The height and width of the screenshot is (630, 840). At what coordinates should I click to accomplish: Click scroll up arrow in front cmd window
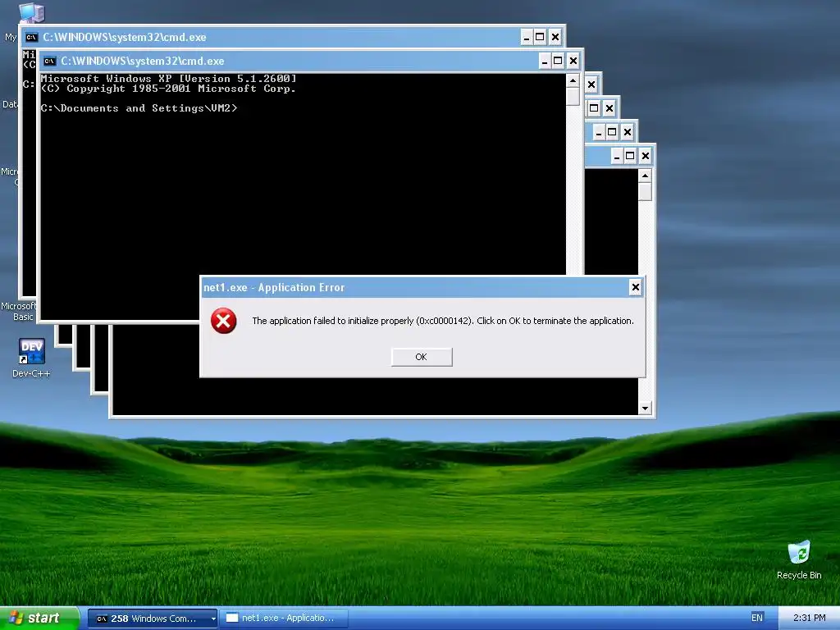(573, 81)
